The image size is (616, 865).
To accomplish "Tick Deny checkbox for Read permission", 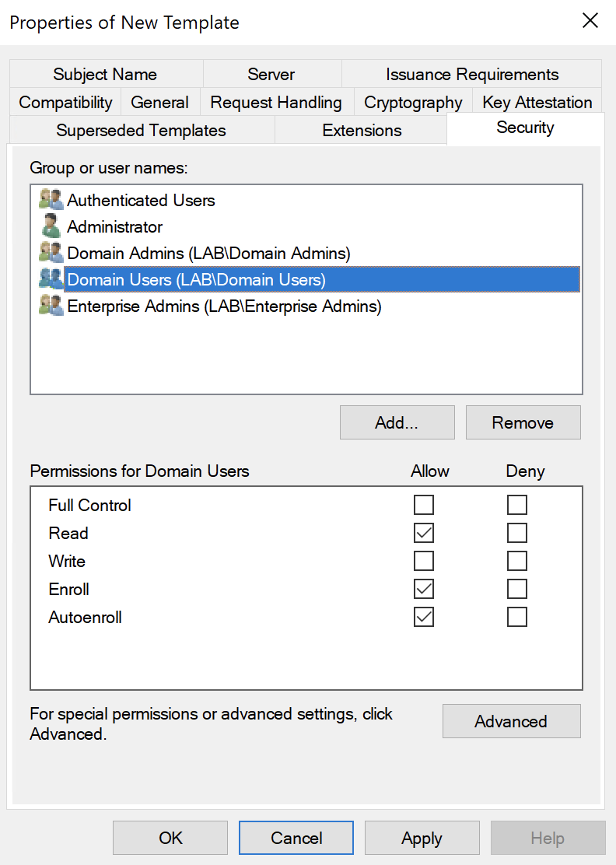I will [517, 533].
